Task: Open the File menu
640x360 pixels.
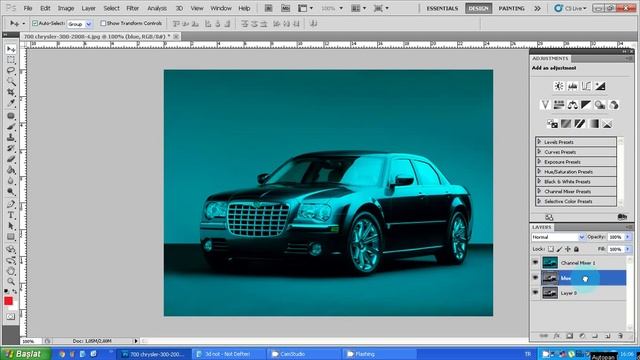Action: (x=28, y=8)
